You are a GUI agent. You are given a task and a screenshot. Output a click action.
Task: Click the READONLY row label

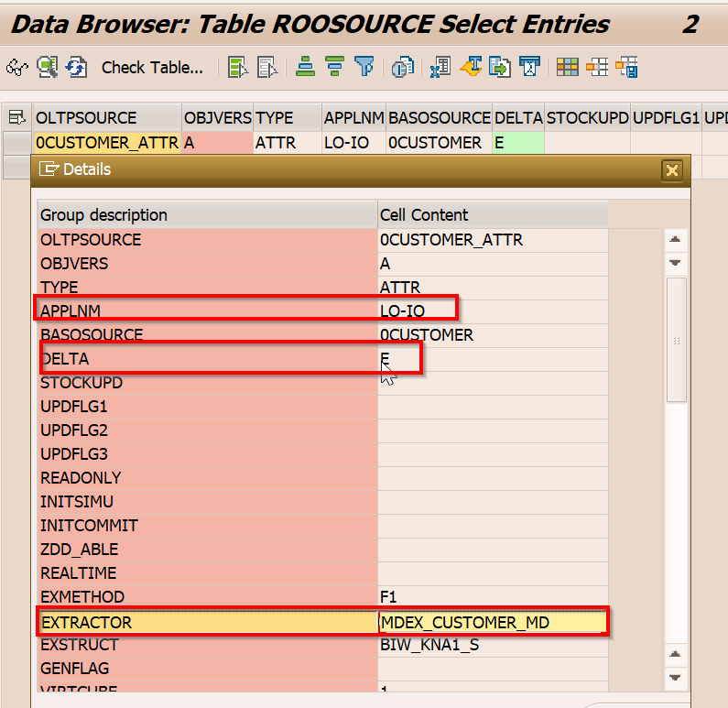(x=208, y=478)
